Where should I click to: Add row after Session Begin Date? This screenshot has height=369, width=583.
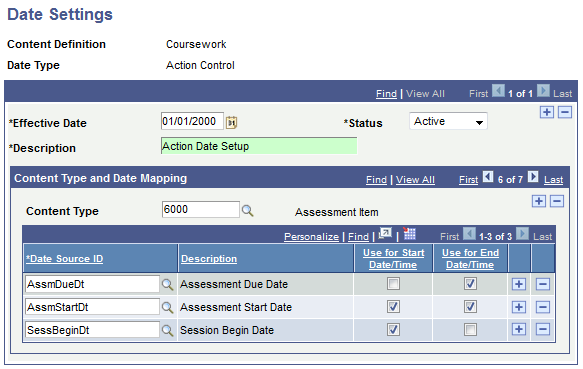(x=519, y=329)
